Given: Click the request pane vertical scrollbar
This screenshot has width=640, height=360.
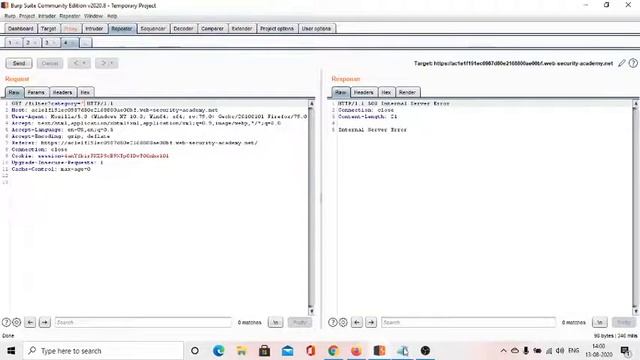Looking at the screenshot, I should click(x=311, y=207).
